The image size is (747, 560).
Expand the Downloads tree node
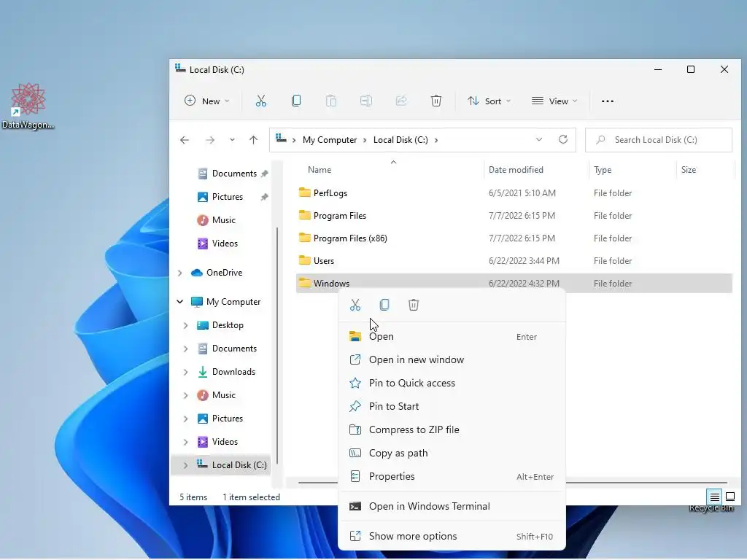coord(185,372)
